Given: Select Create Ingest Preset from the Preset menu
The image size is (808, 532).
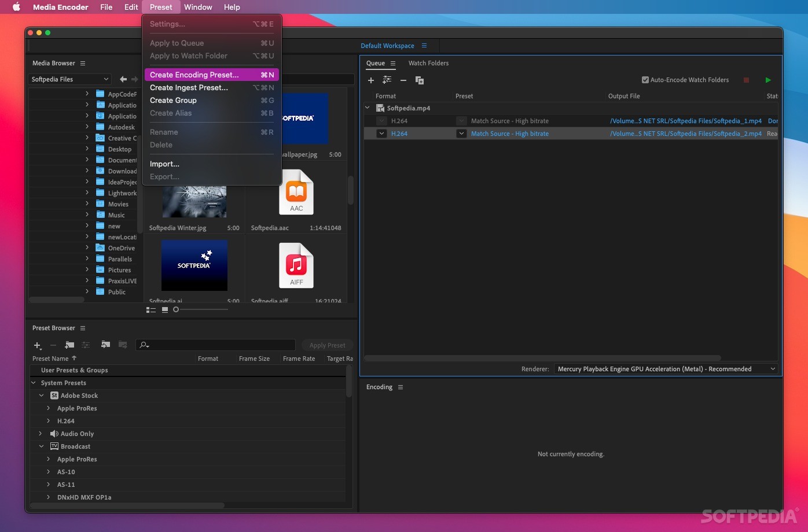Looking at the screenshot, I should pos(189,87).
